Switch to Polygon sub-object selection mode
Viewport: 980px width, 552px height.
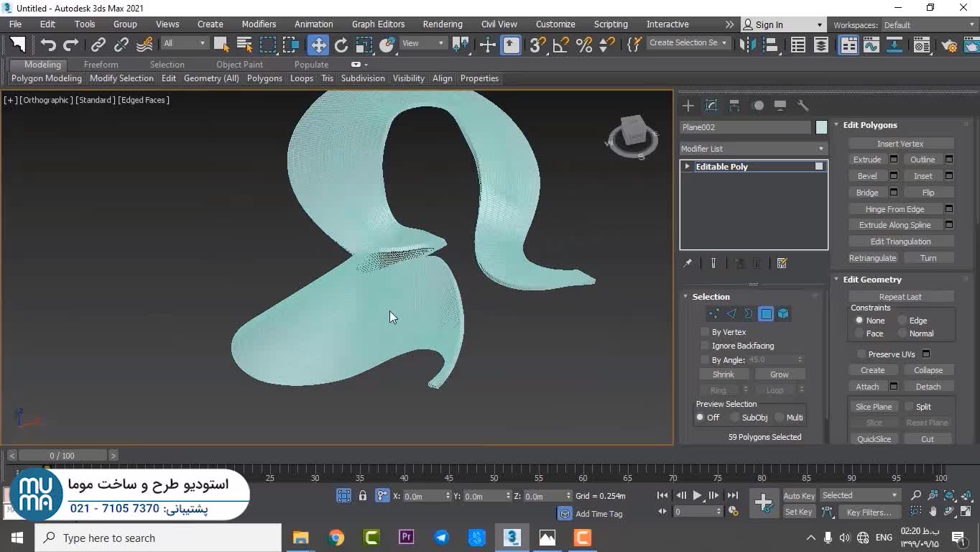coord(766,314)
